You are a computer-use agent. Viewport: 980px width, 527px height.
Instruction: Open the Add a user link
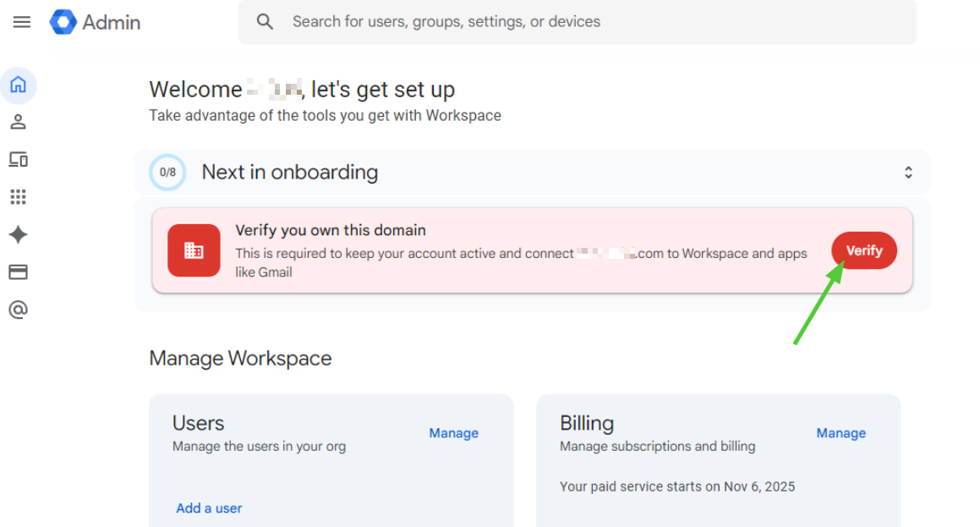click(209, 508)
